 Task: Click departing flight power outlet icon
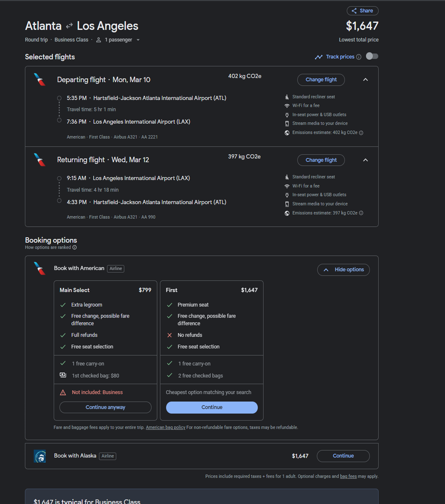click(x=287, y=115)
